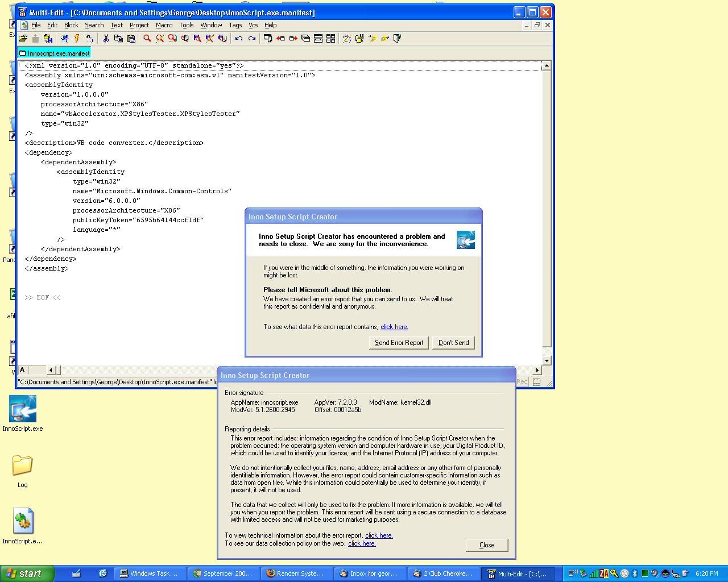Click the Previous window red arrow icon
728x582 pixels.
[280, 38]
